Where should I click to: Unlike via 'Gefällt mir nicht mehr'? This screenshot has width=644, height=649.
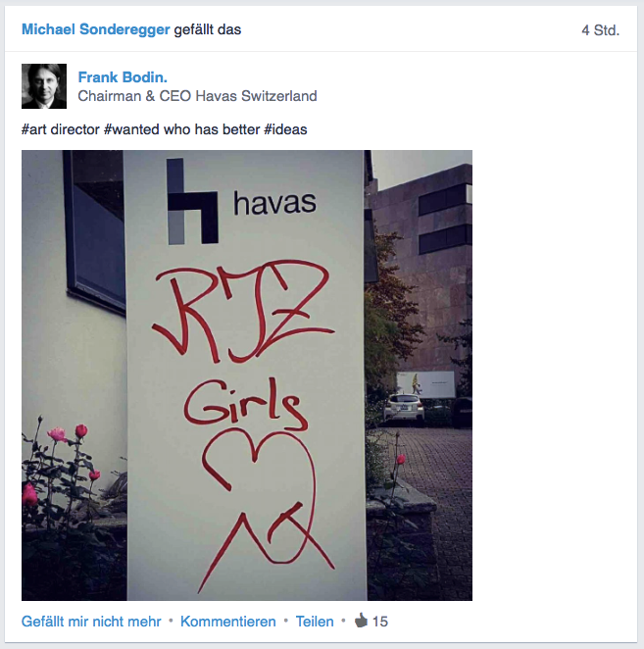click(x=91, y=622)
